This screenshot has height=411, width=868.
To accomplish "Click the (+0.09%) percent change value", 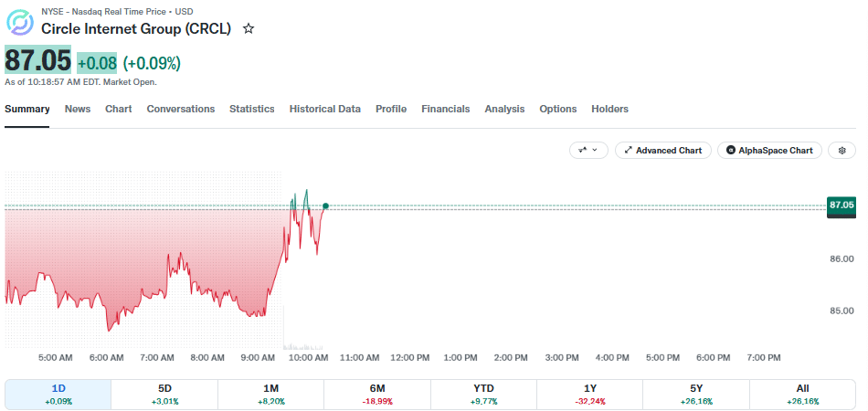I will click(152, 63).
